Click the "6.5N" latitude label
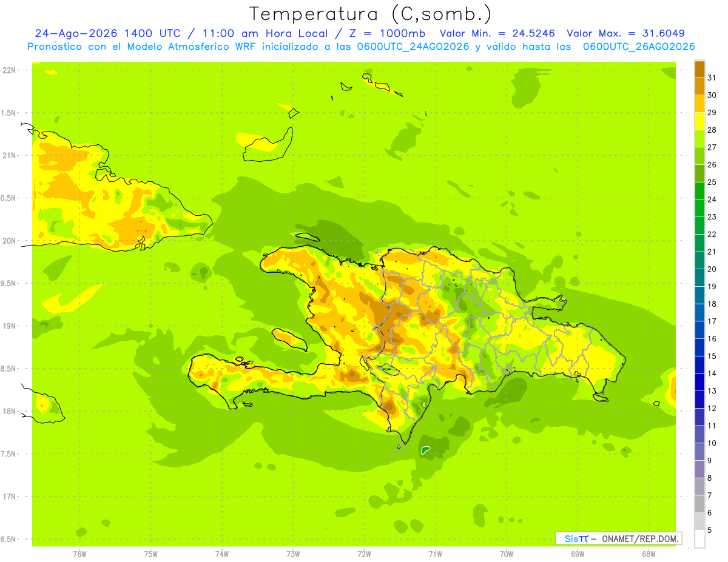Screen dimensions: 728x562 point(9,540)
